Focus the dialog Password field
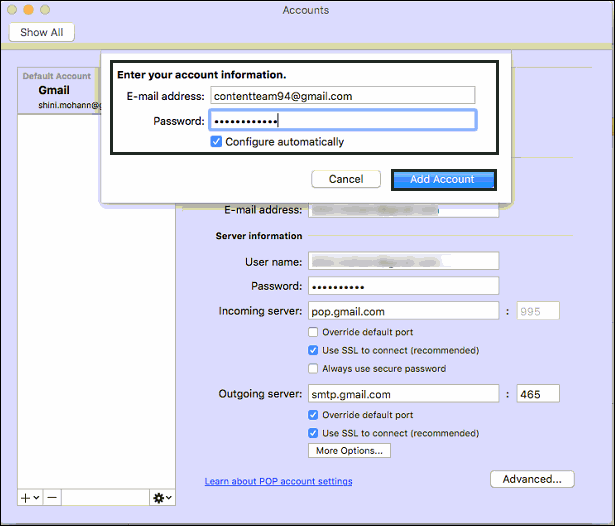This screenshot has height=526, width=615. (343, 120)
